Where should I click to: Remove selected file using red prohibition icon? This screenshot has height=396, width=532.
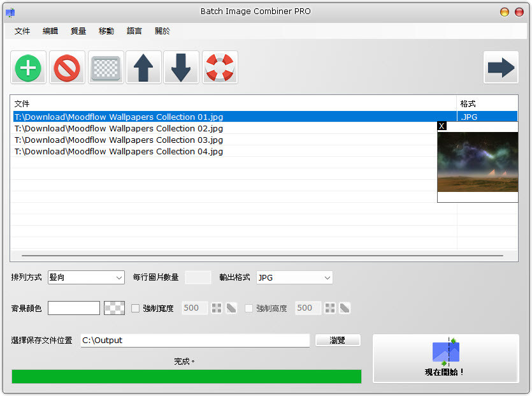(66, 67)
